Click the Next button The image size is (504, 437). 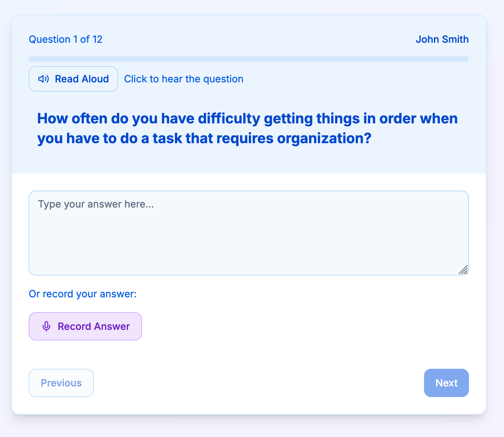pos(446,383)
